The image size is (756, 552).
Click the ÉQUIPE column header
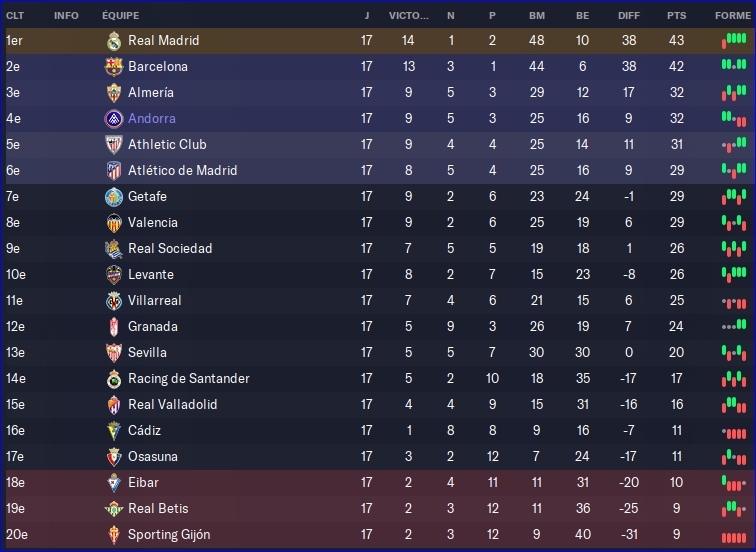(x=121, y=16)
